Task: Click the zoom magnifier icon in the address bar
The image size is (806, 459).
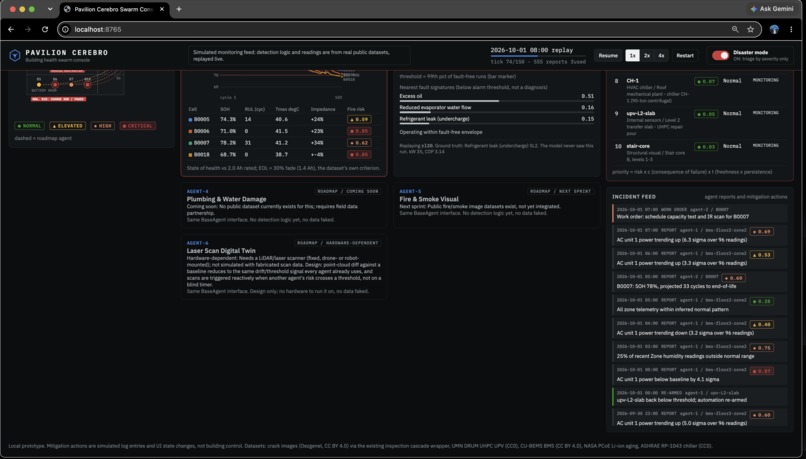Action: [x=735, y=29]
